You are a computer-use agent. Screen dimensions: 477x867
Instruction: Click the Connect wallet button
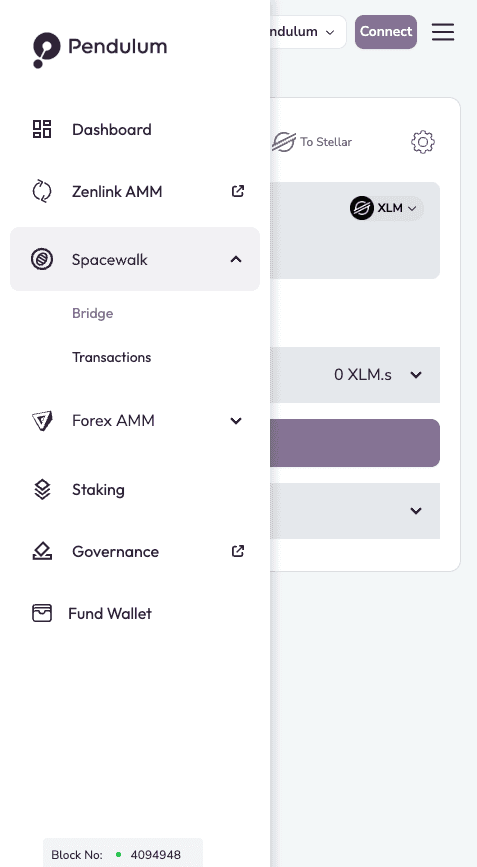(386, 32)
